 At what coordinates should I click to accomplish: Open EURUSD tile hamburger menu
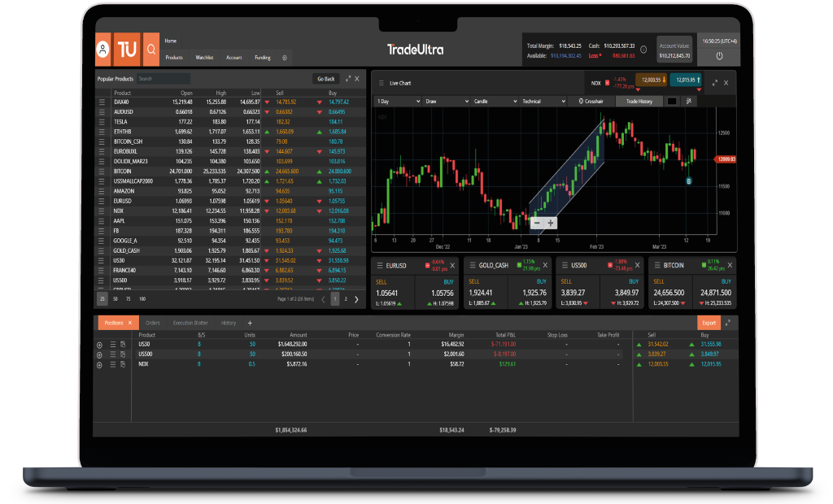pyautogui.click(x=380, y=266)
